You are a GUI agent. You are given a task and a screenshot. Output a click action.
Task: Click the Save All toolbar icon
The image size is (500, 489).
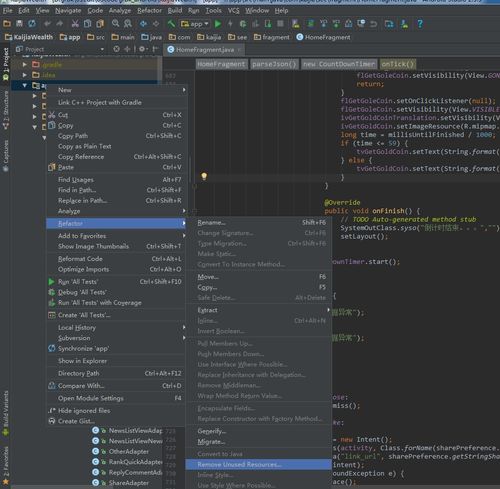pos(19,24)
